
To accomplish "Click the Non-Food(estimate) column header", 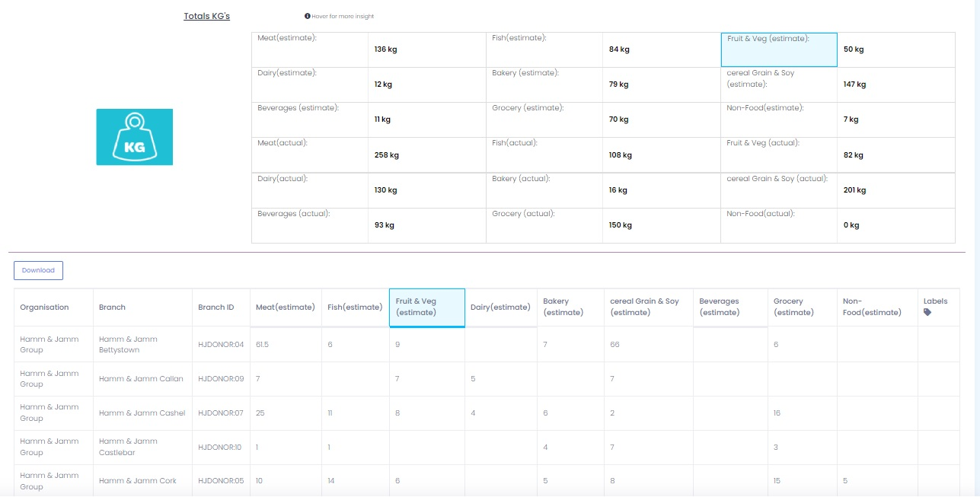I will pyautogui.click(x=872, y=307).
